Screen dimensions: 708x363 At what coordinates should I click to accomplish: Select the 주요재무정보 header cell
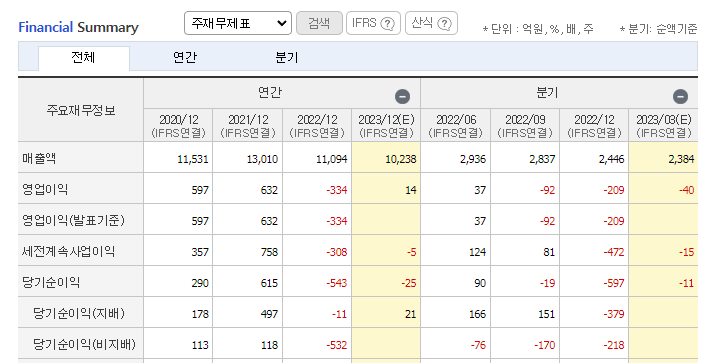(81, 110)
